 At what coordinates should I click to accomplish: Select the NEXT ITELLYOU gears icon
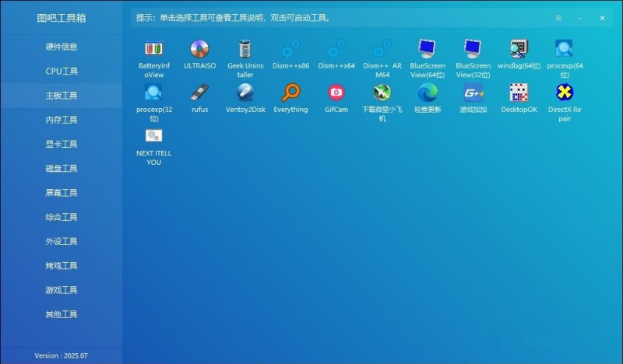[153, 136]
